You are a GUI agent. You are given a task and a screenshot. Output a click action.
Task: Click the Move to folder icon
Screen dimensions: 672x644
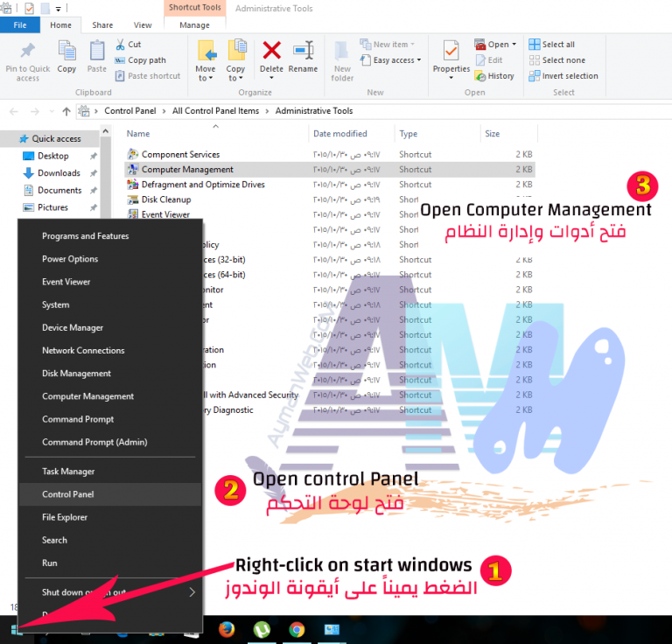[x=206, y=51]
